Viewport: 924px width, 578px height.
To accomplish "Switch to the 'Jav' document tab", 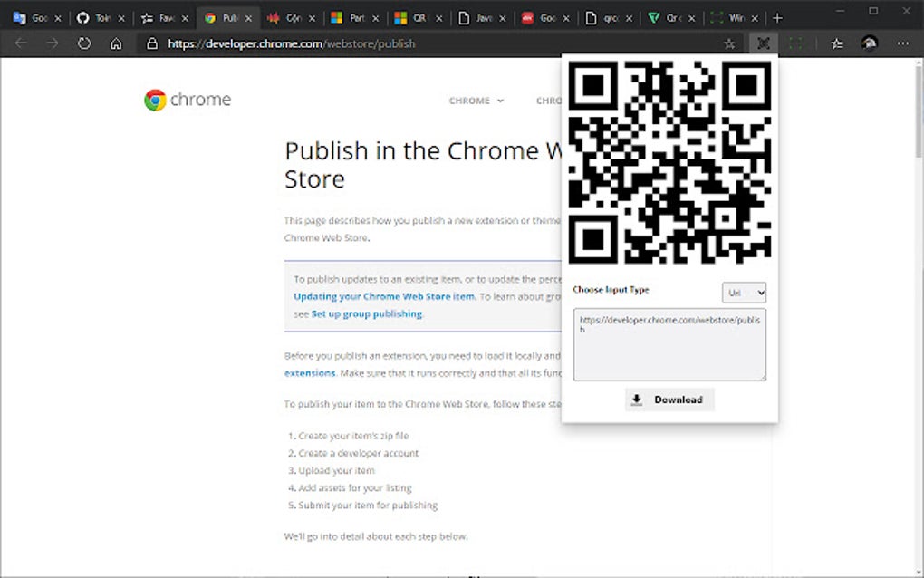I will point(482,18).
